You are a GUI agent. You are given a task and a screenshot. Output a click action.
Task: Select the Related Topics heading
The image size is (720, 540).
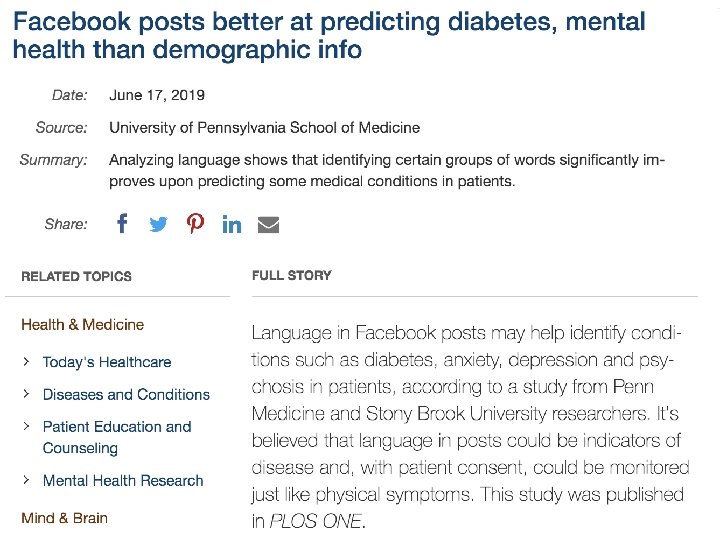coord(76,276)
